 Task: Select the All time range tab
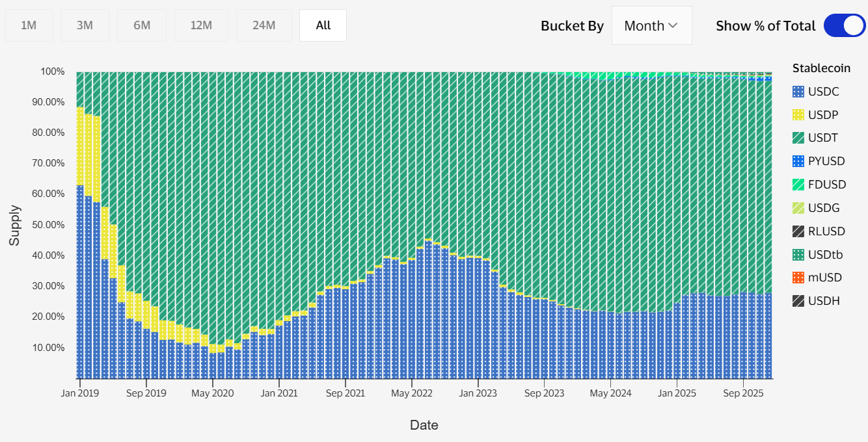(x=323, y=25)
